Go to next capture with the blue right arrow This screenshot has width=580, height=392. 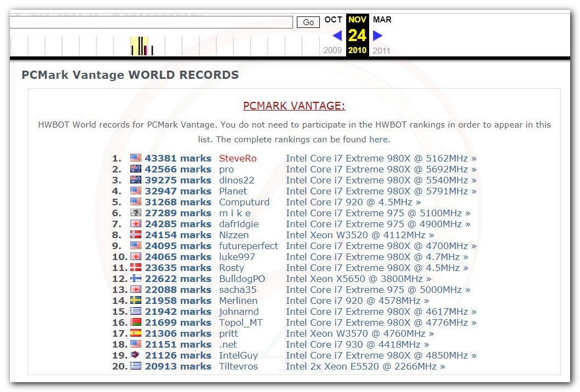(x=378, y=36)
